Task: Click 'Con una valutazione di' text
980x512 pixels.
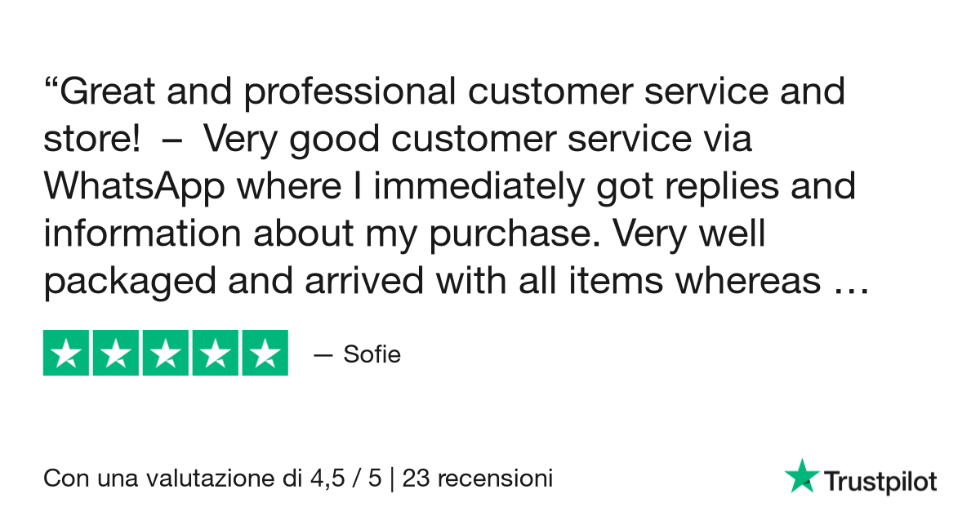Action: click(x=172, y=478)
